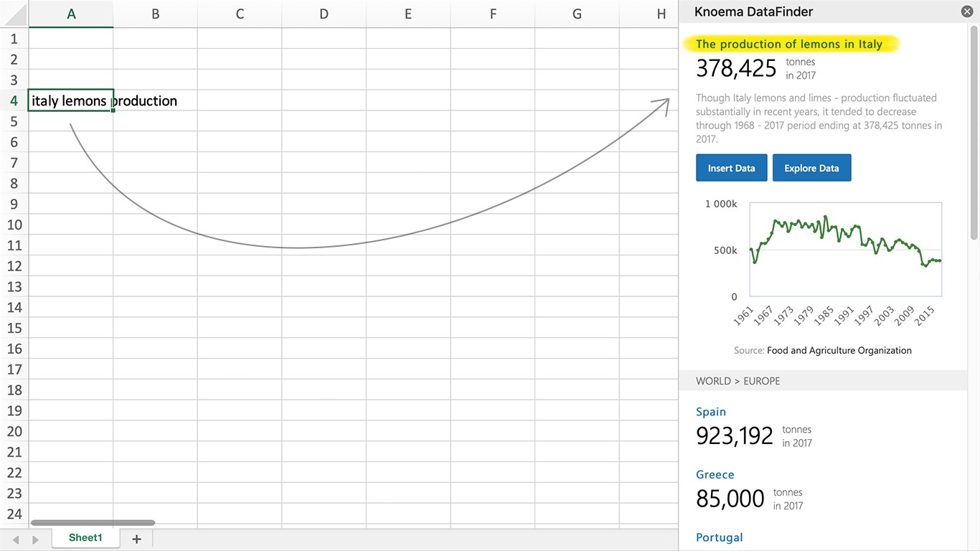Viewport: 980px width, 551px height.
Task: Select row 24 header
Action: 14,514
